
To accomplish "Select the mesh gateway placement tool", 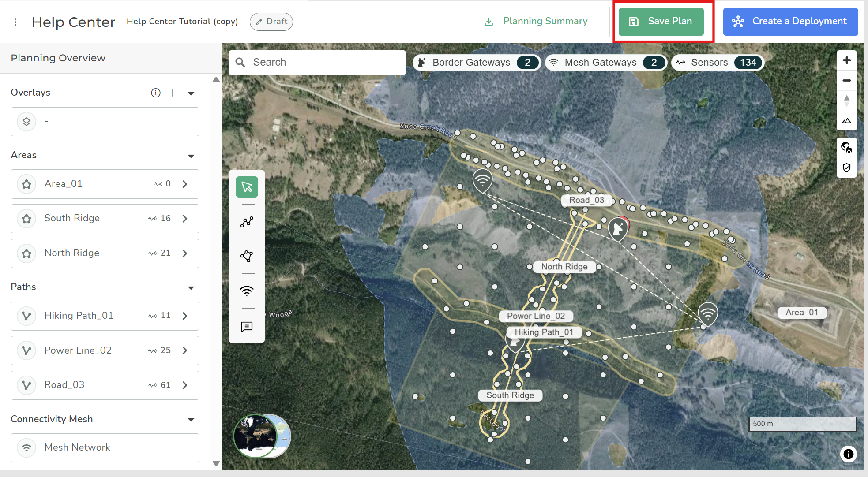I will point(247,291).
